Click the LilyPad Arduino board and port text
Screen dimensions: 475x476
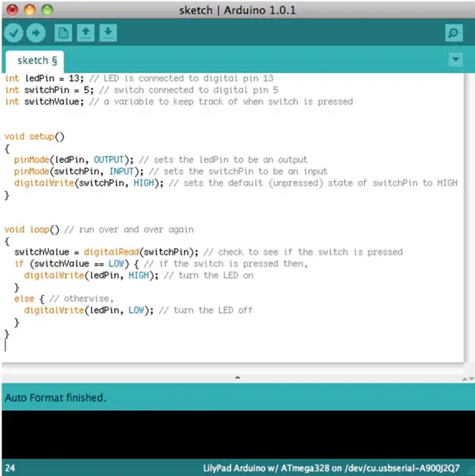(331, 468)
